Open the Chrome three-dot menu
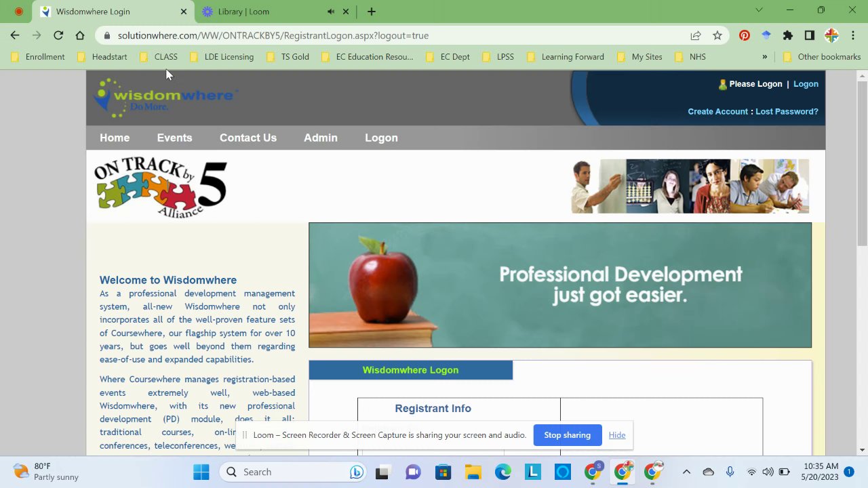 [853, 35]
